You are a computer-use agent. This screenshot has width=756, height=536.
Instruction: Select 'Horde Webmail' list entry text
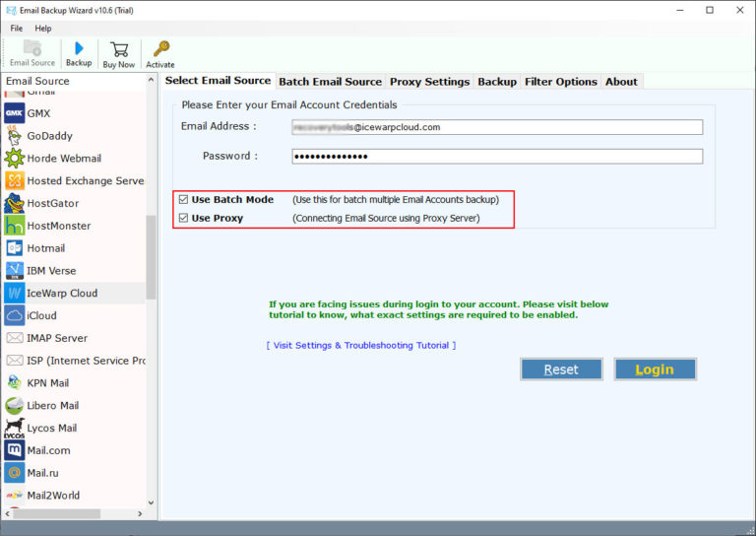pyautogui.click(x=64, y=159)
